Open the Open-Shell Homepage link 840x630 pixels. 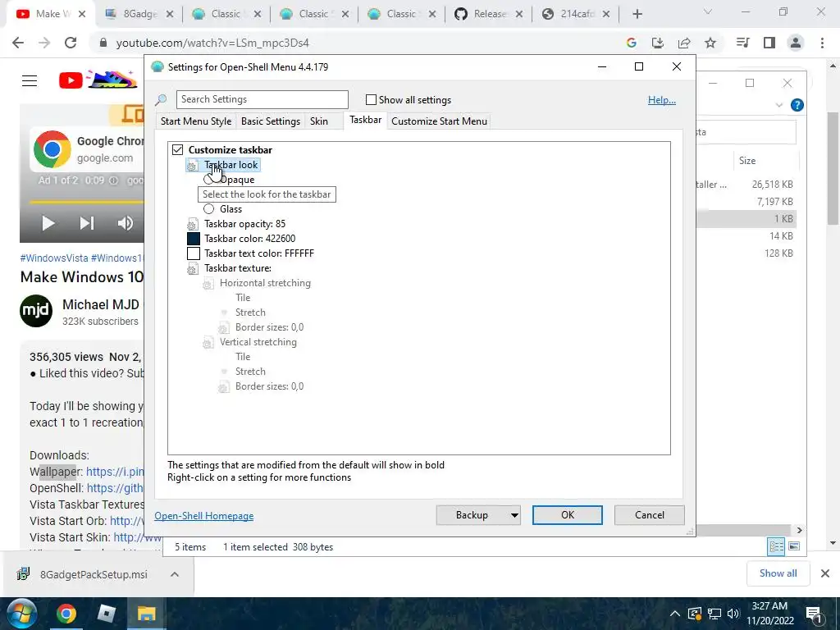204,516
